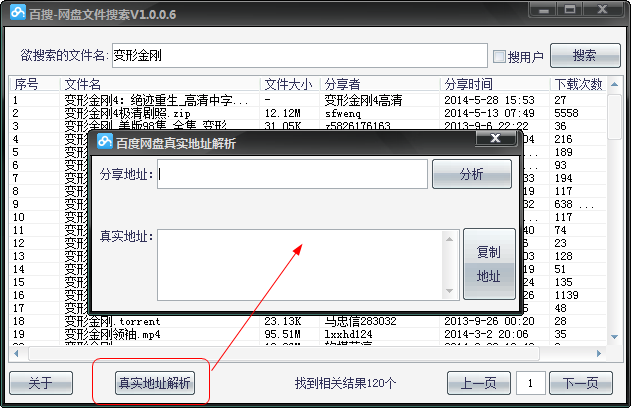
Task: Click sharer 变形金刚4高清
Action: point(363,100)
